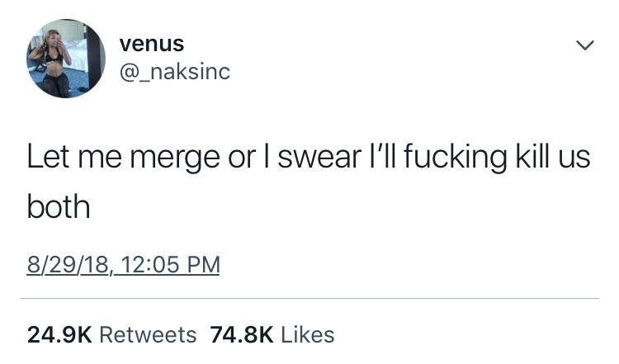Click the divider line above the stats

(309, 299)
